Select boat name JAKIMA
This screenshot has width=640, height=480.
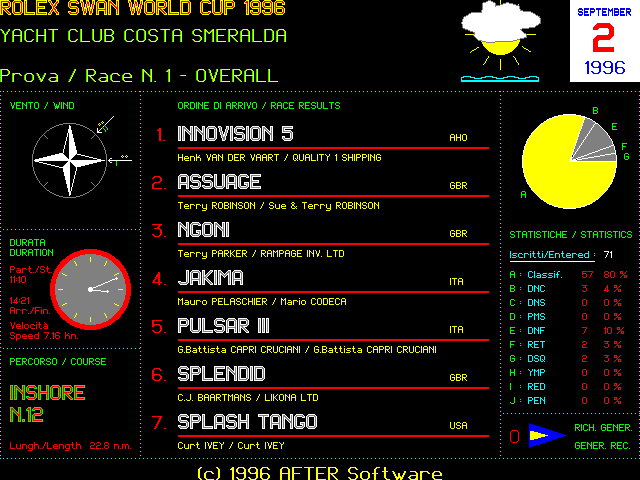[211, 278]
